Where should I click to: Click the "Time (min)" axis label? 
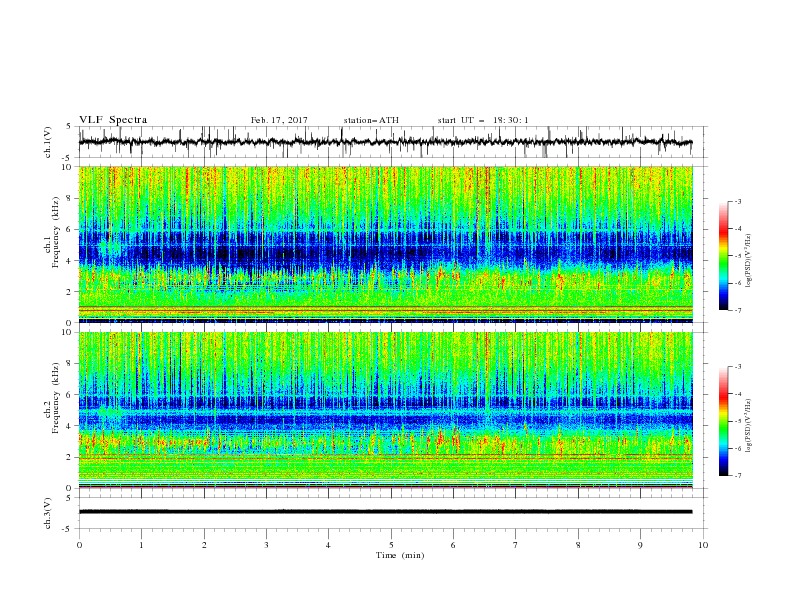click(400, 555)
